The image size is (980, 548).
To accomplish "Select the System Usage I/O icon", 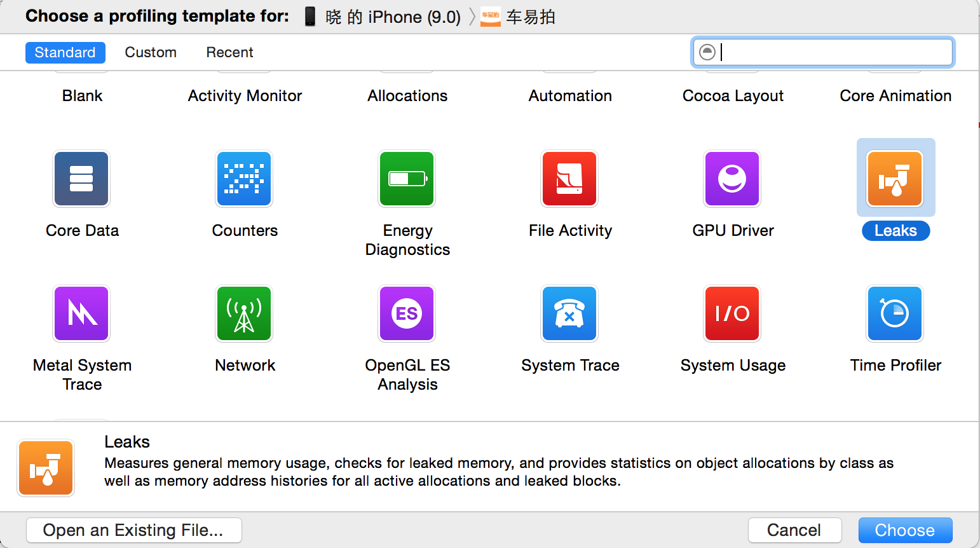I will coord(732,313).
